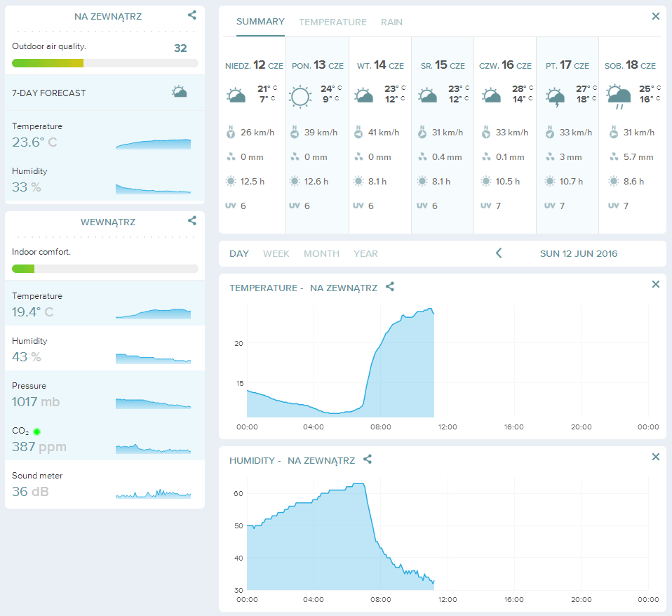Select the Summary forecast tab
This screenshot has height=616, width=672.
260,22
